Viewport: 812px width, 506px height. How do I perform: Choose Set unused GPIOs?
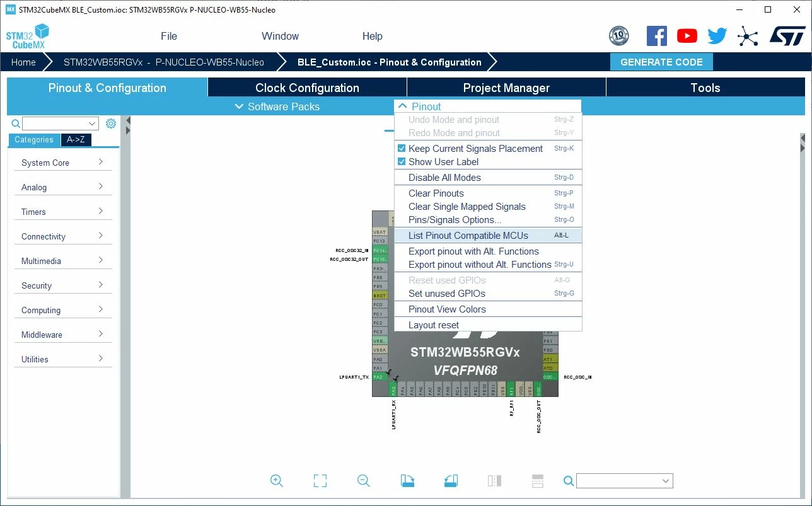(487, 294)
